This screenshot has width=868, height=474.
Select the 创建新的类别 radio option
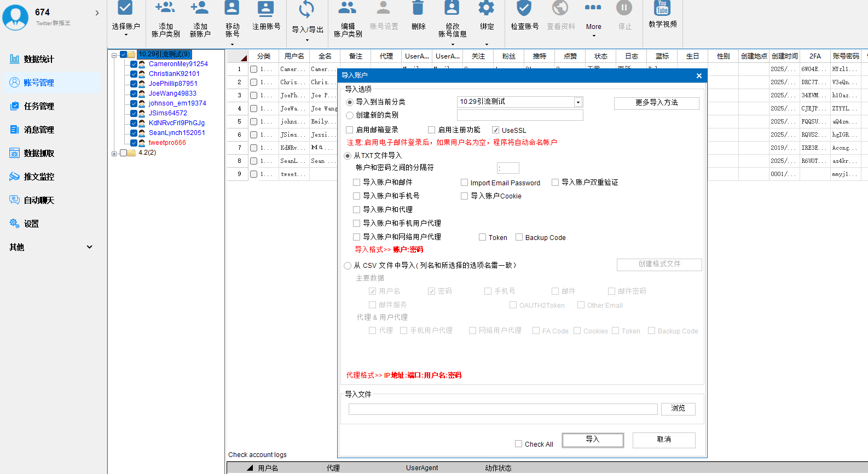tap(350, 115)
